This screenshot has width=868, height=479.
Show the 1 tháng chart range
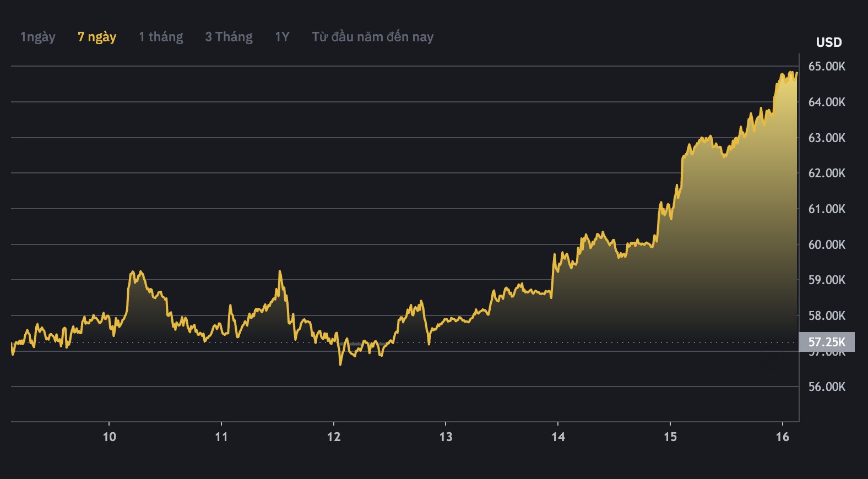161,37
